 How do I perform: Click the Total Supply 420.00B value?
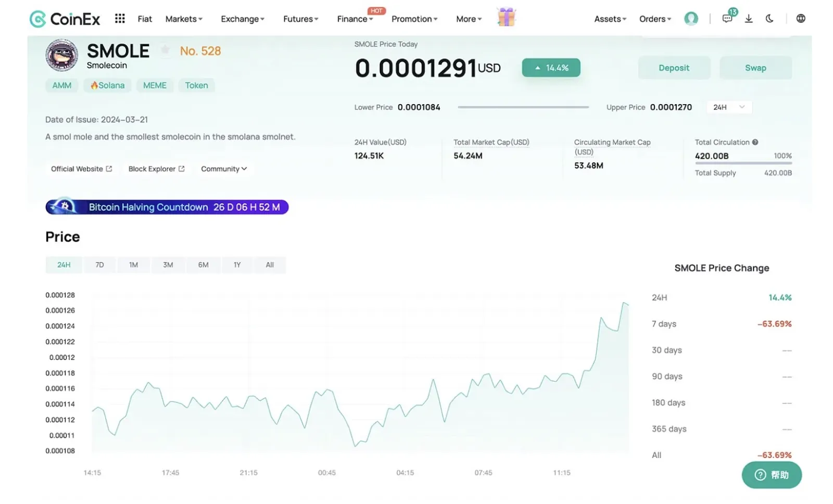tap(778, 173)
